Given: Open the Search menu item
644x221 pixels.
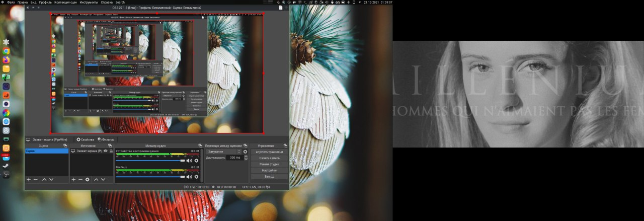Looking at the screenshot, I should (x=120, y=3).
